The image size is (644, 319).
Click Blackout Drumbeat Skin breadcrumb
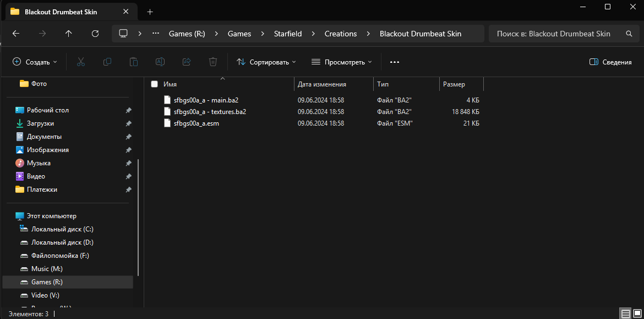(x=421, y=34)
